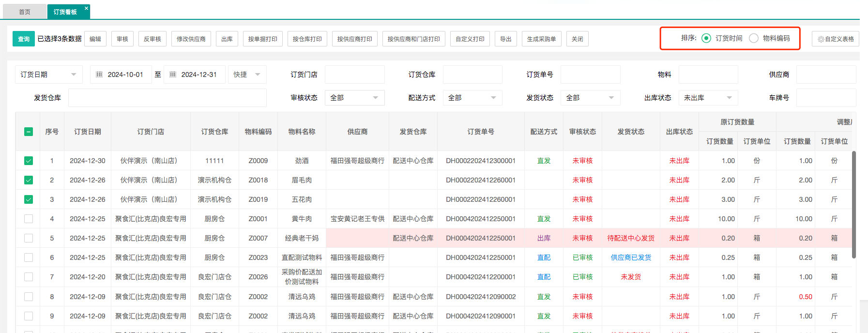Uncheck the row 1 checkbox
The image size is (868, 333).
point(29,161)
